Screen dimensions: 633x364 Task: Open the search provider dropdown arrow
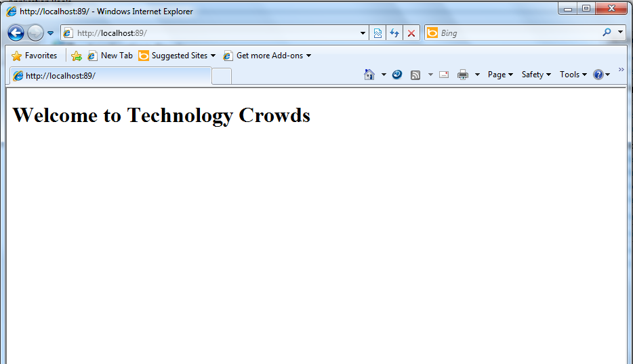[x=621, y=32]
